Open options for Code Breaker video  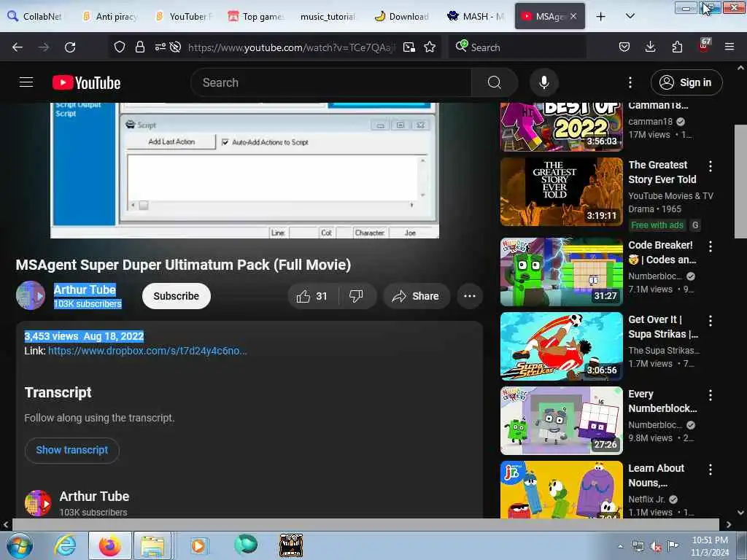pyautogui.click(x=711, y=246)
